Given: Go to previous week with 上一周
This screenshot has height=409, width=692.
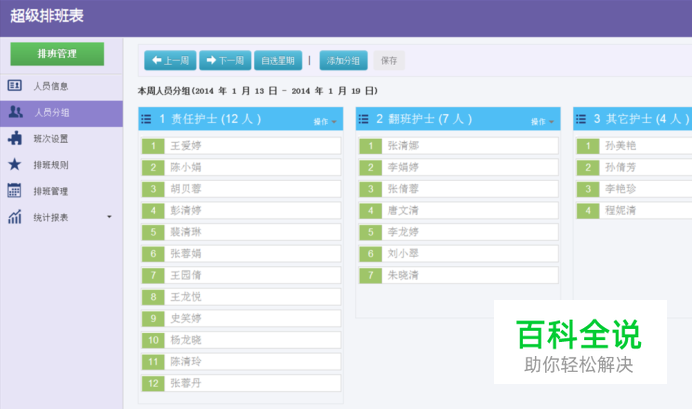Looking at the screenshot, I should coord(170,60).
